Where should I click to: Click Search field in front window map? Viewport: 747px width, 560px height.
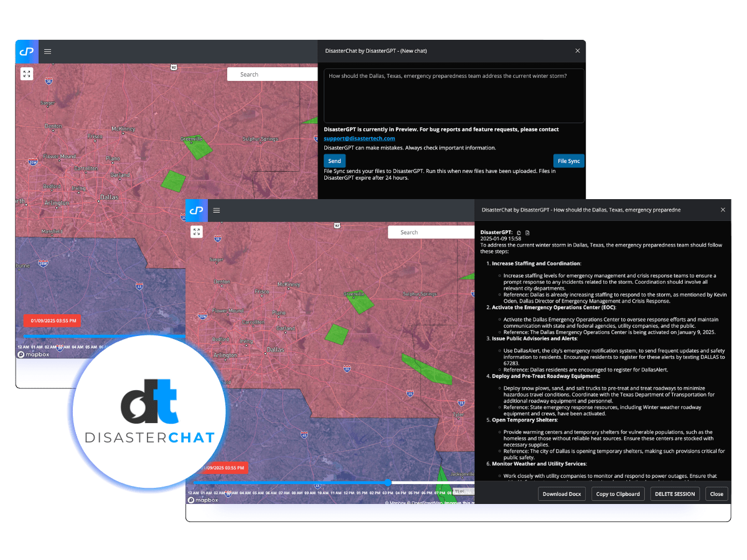click(431, 232)
